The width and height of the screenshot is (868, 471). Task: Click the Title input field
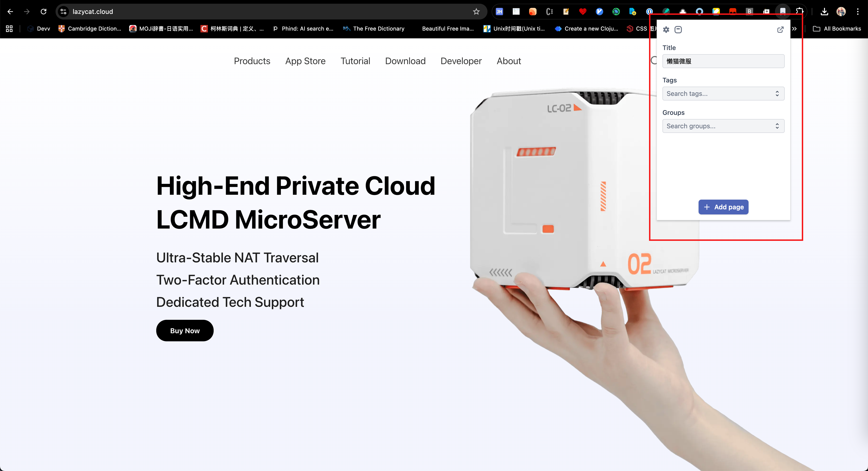[x=723, y=61]
